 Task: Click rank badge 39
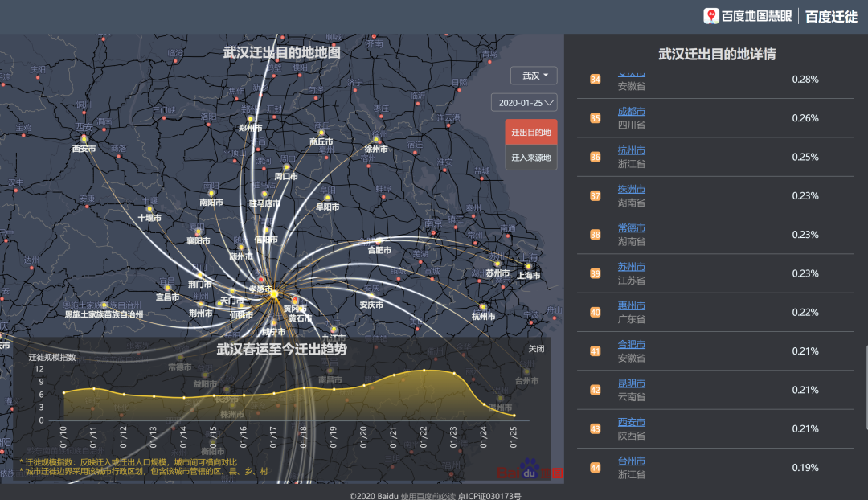(595, 273)
